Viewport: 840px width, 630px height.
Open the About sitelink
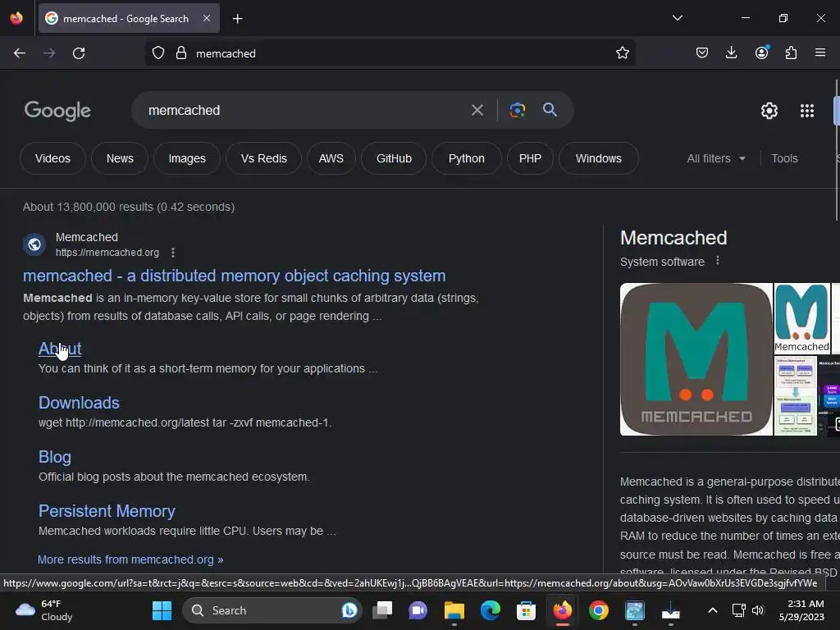pyautogui.click(x=60, y=349)
